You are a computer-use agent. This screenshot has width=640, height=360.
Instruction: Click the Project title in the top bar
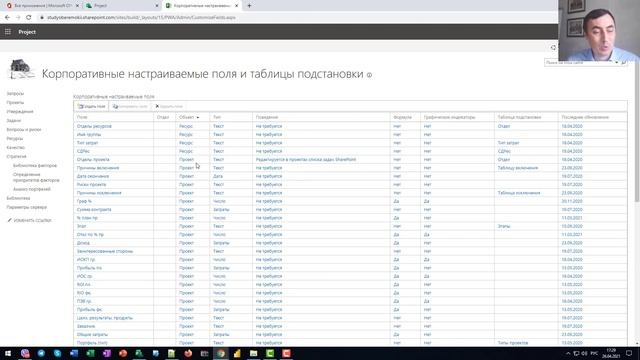click(27, 32)
